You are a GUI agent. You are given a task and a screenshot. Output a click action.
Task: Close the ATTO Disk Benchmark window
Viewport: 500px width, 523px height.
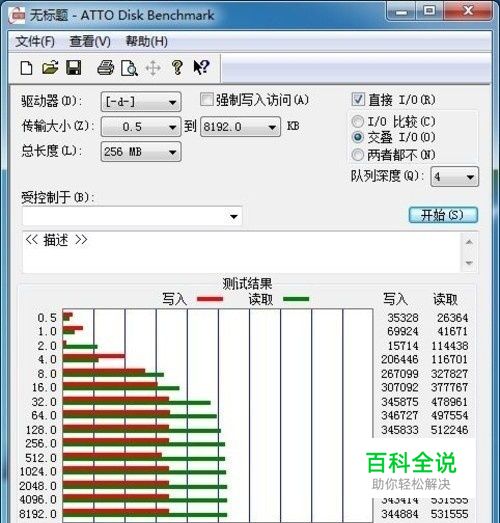point(468,12)
